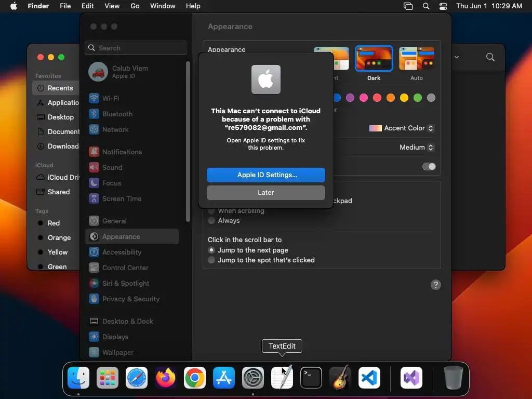Open Notifications settings in the sidebar
The width and height of the screenshot is (532, 399).
[132, 152]
